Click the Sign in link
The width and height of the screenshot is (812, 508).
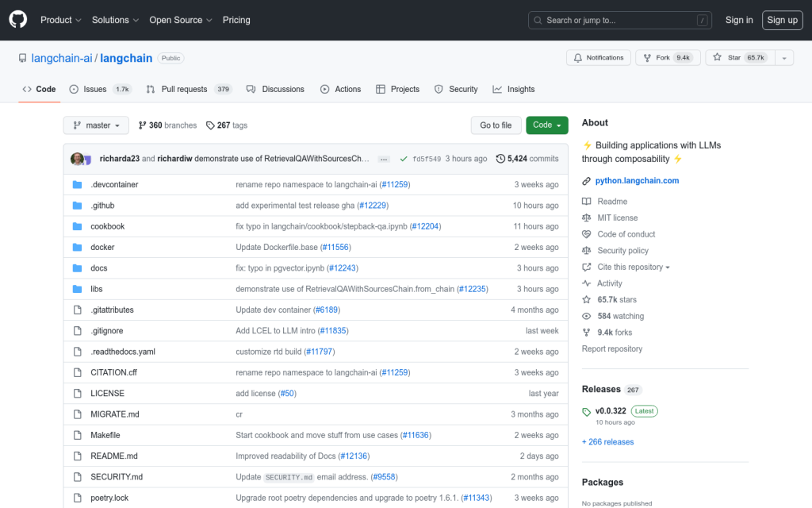pyautogui.click(x=739, y=20)
